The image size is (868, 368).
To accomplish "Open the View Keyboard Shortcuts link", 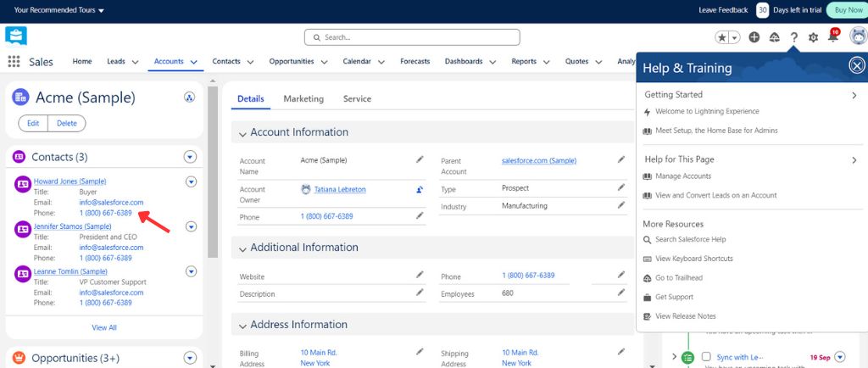I will [x=693, y=259].
